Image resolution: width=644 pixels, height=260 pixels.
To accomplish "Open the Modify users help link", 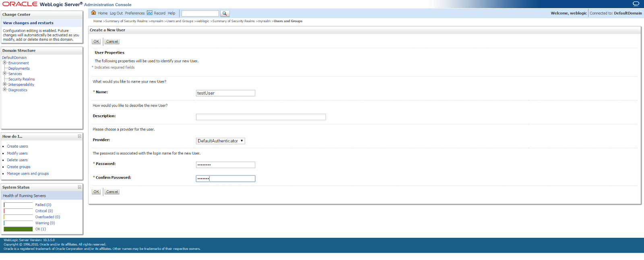I will (17, 153).
